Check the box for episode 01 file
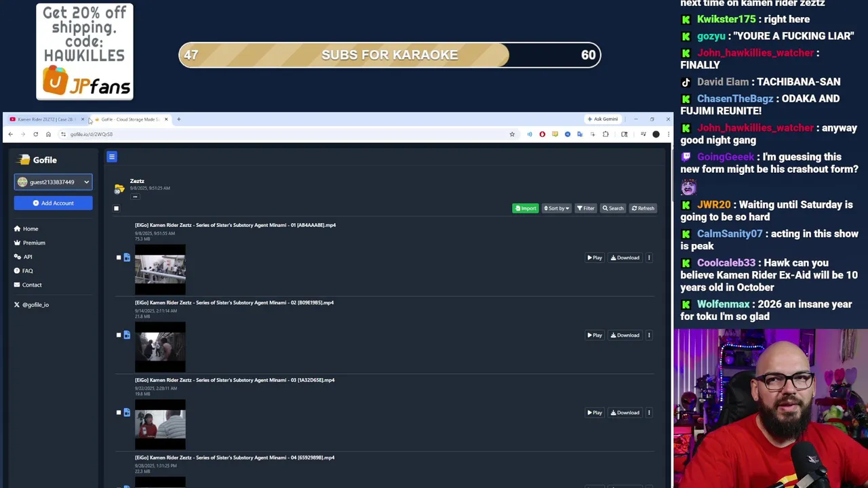The width and height of the screenshot is (868, 488). [119, 258]
